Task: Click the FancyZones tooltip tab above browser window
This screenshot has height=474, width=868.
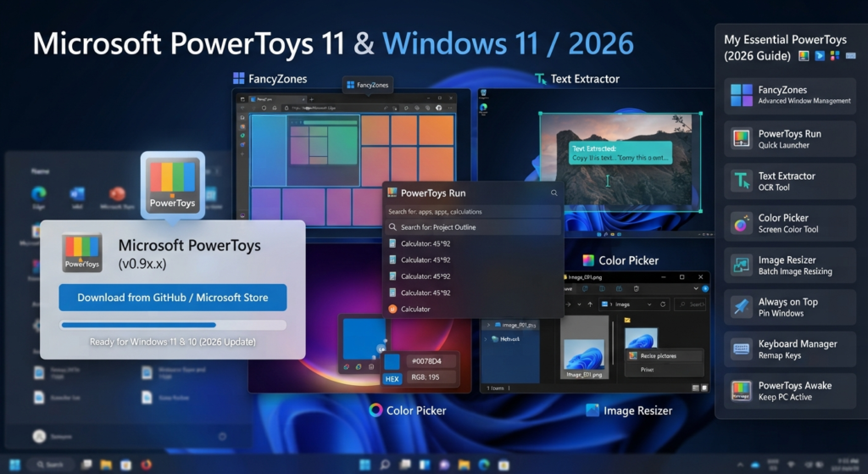Action: (x=368, y=85)
